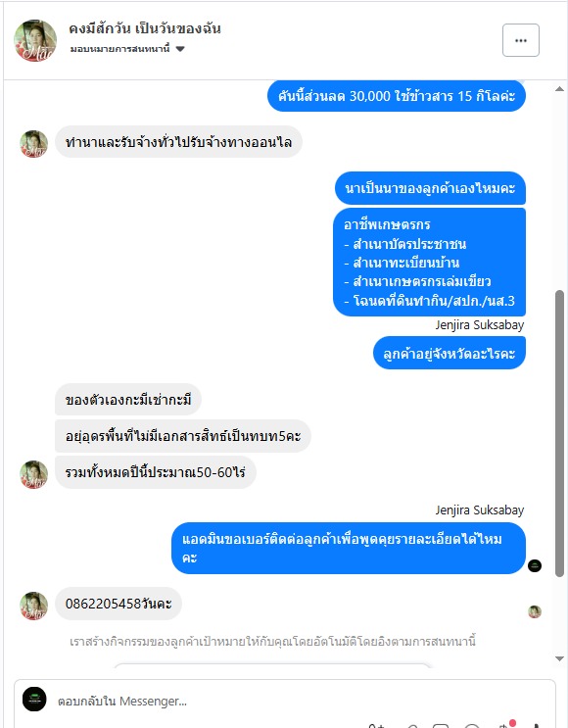Click the scroll down arrow of conversation

[x=559, y=658]
